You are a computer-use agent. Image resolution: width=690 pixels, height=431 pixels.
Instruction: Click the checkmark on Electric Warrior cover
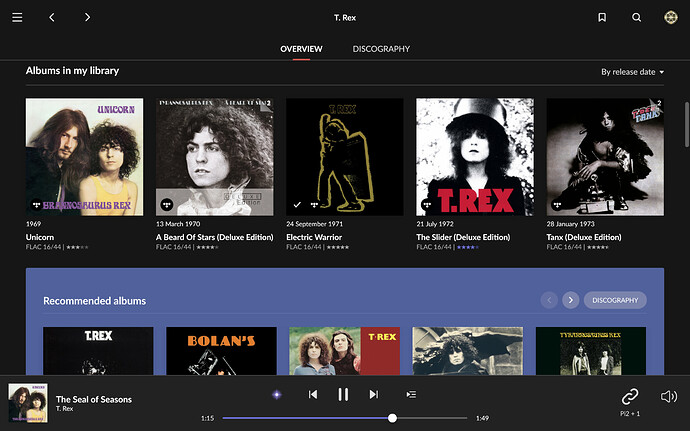[x=297, y=205]
